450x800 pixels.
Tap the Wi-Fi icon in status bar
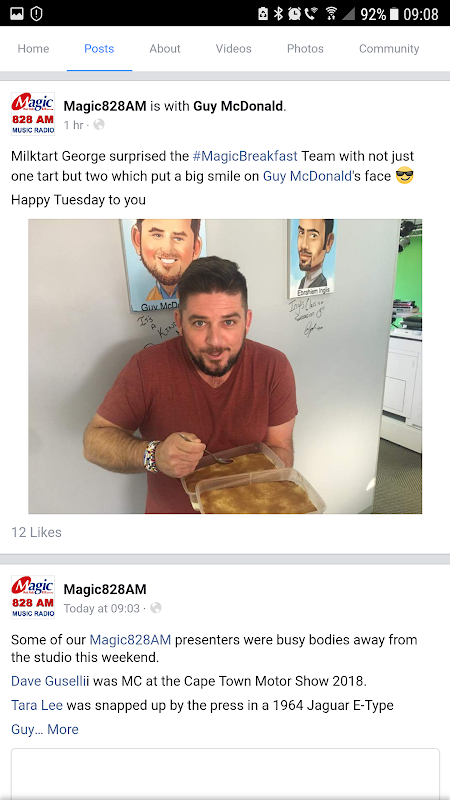(331, 14)
